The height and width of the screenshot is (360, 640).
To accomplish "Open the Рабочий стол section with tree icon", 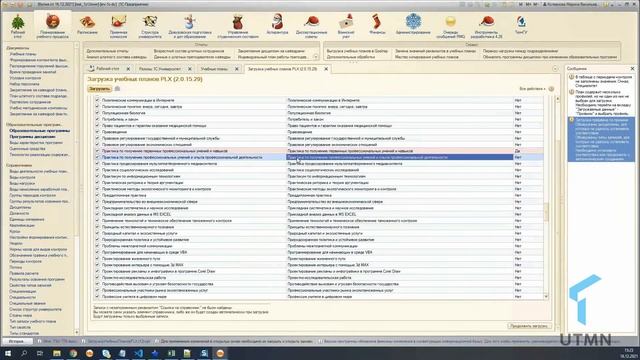I will tap(18, 25).
